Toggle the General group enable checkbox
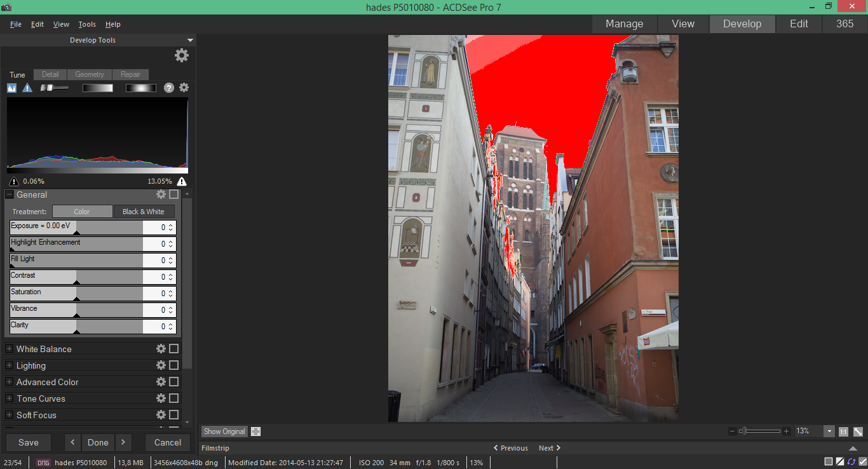This screenshot has height=469, width=868. pos(174,194)
